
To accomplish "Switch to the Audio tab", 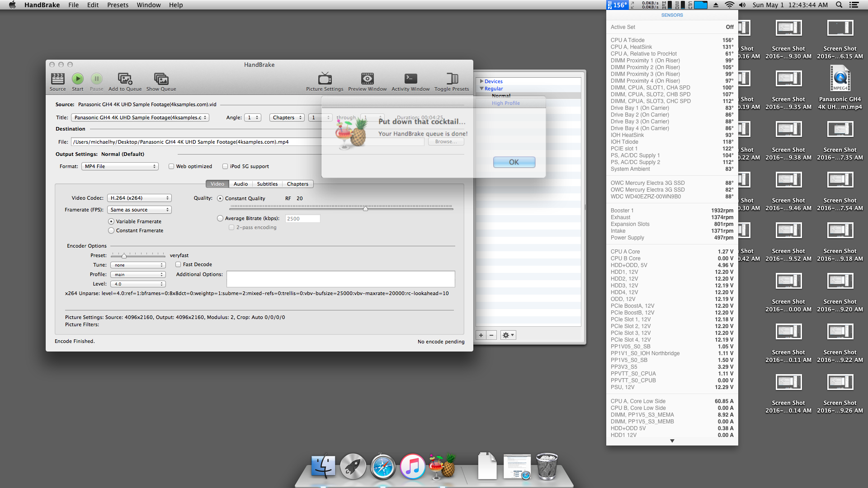I will 241,184.
